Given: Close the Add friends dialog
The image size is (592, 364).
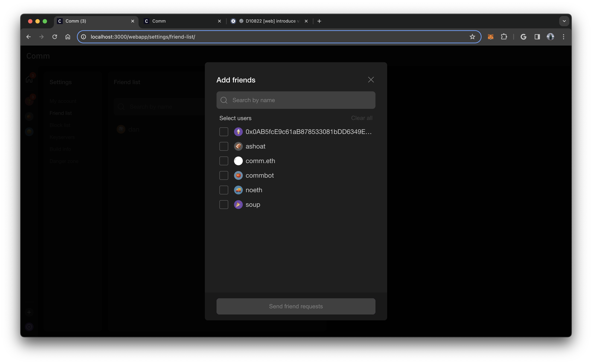Looking at the screenshot, I should tap(371, 80).
